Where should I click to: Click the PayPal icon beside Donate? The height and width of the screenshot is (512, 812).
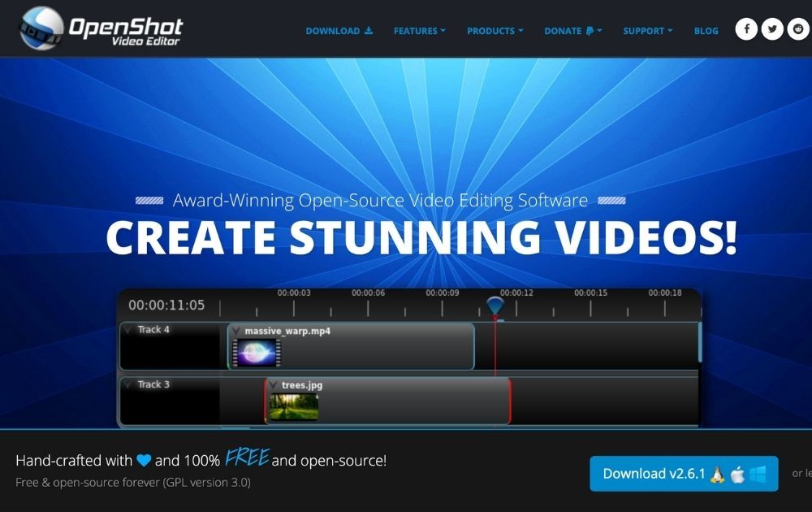pyautogui.click(x=590, y=31)
